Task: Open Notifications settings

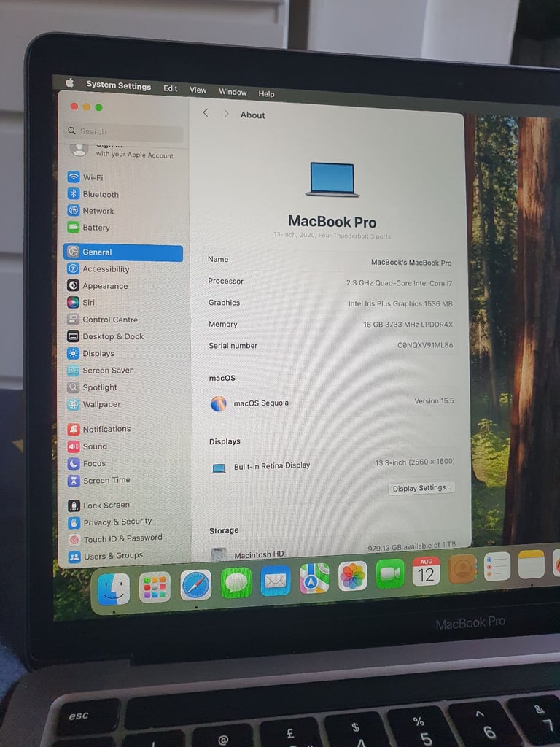Action: [x=99, y=429]
